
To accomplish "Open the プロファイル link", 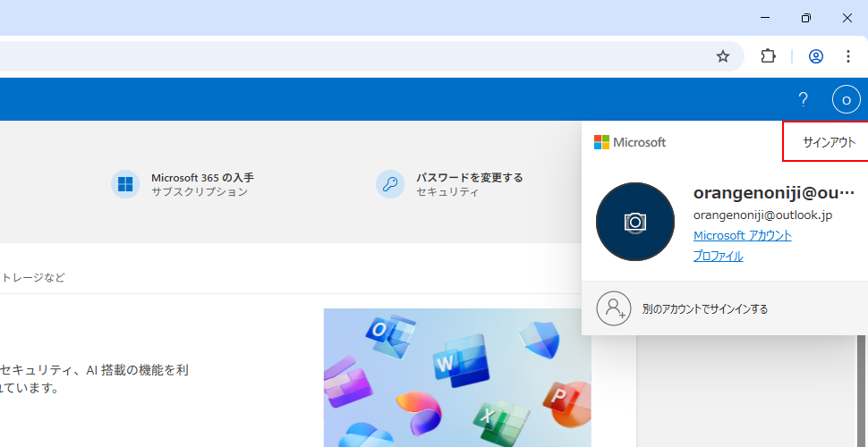I will pyautogui.click(x=718, y=257).
